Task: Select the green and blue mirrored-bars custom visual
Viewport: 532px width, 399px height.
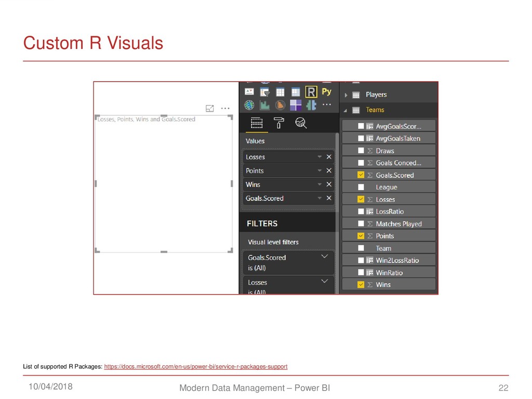Action: (311, 105)
